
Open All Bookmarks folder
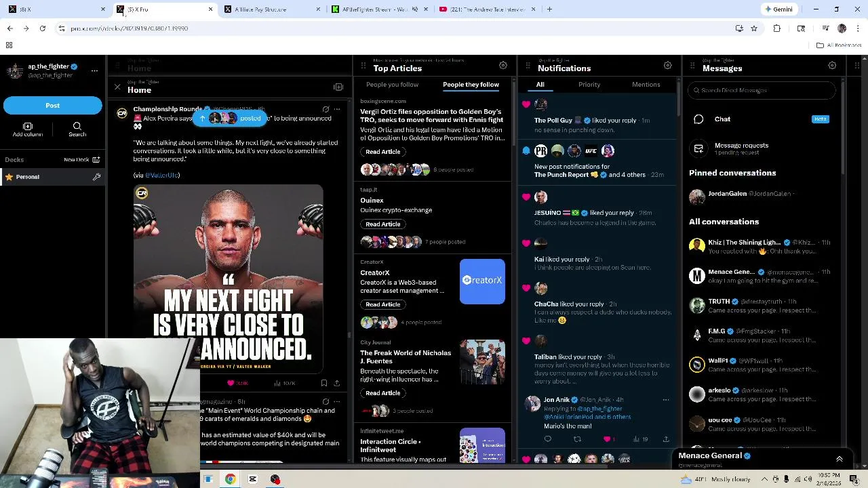(x=839, y=45)
